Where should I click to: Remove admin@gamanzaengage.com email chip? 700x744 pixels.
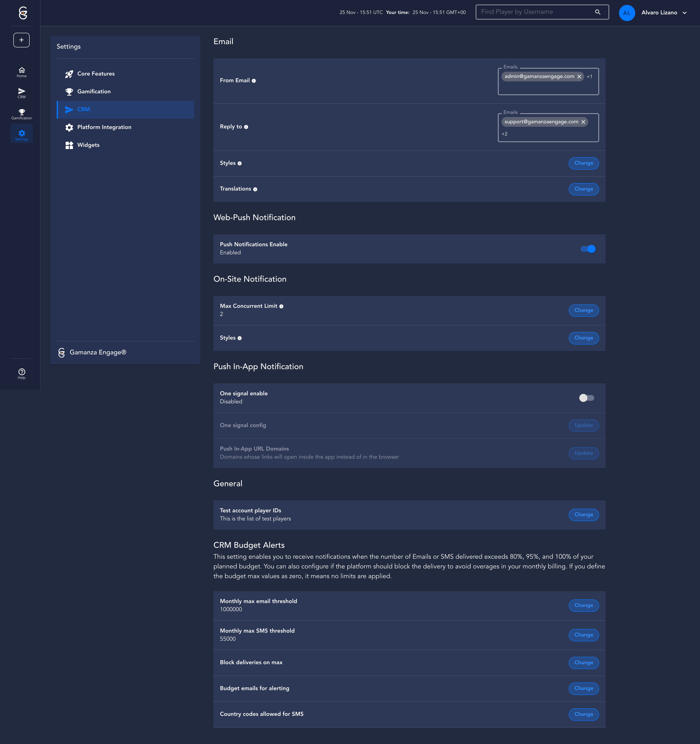tap(579, 77)
